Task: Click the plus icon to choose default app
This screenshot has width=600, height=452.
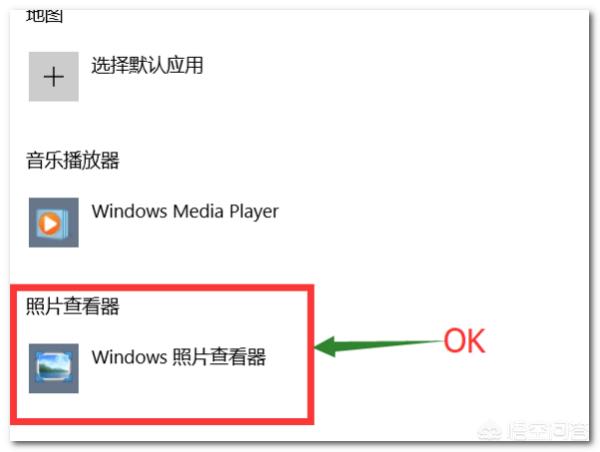Action: click(54, 77)
